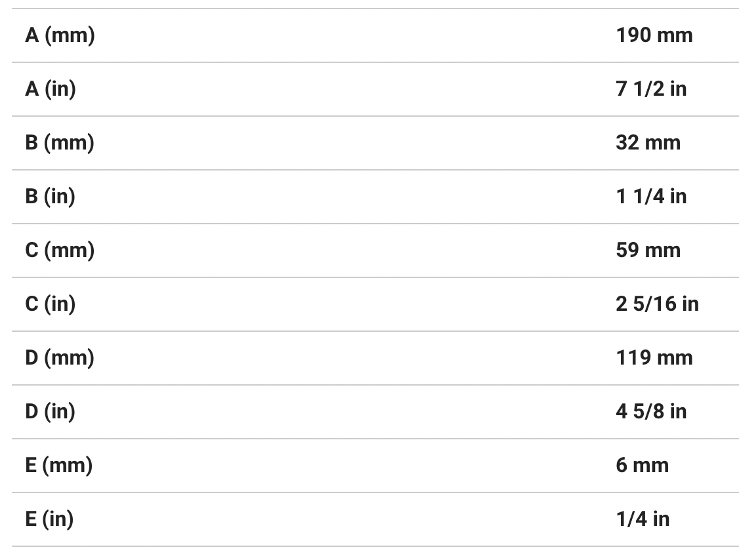The height and width of the screenshot is (560, 739).
Task: Select the 7 1/2 in value
Action: coord(651,89)
